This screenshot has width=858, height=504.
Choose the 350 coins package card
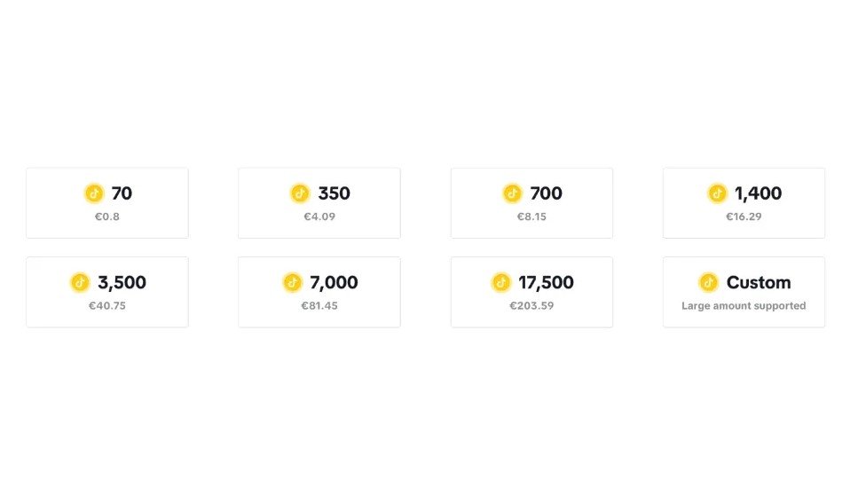tap(319, 203)
